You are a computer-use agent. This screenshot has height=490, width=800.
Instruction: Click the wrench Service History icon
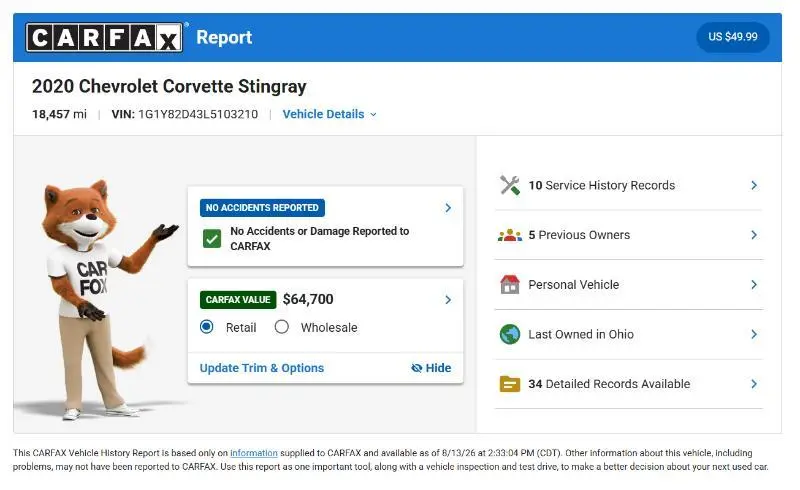(510, 185)
